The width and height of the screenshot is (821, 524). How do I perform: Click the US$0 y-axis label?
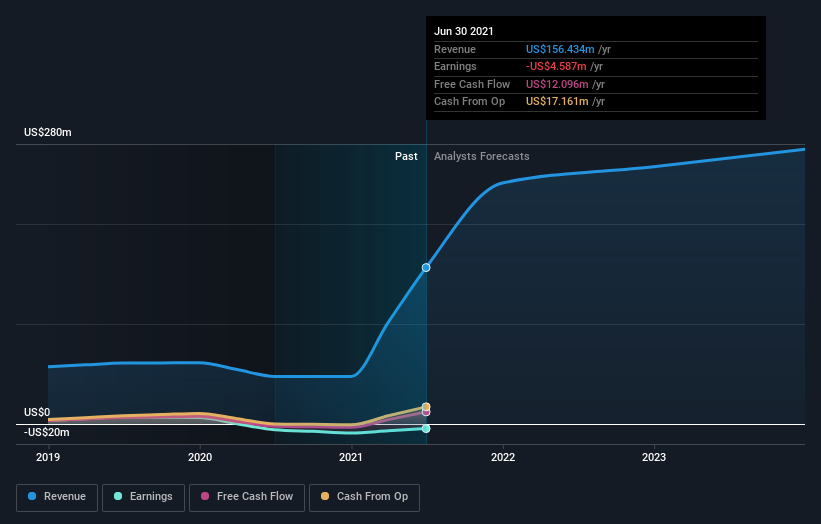(37, 412)
